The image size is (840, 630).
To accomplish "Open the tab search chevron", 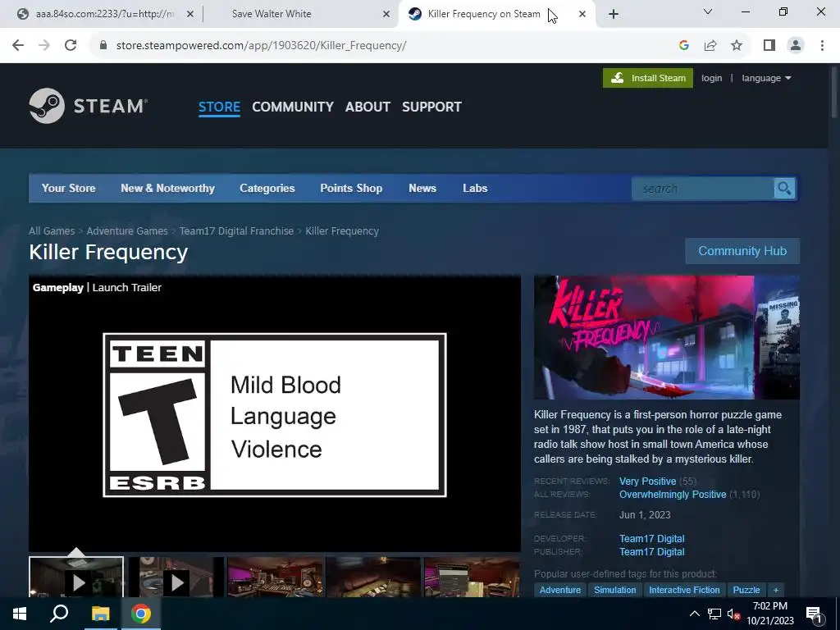I will coord(708,11).
